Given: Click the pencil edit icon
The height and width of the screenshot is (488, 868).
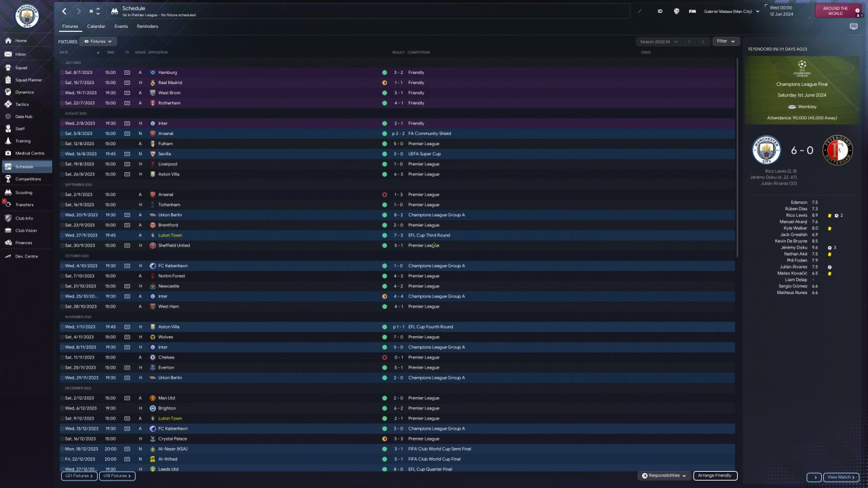Looking at the screenshot, I should click(x=639, y=11).
